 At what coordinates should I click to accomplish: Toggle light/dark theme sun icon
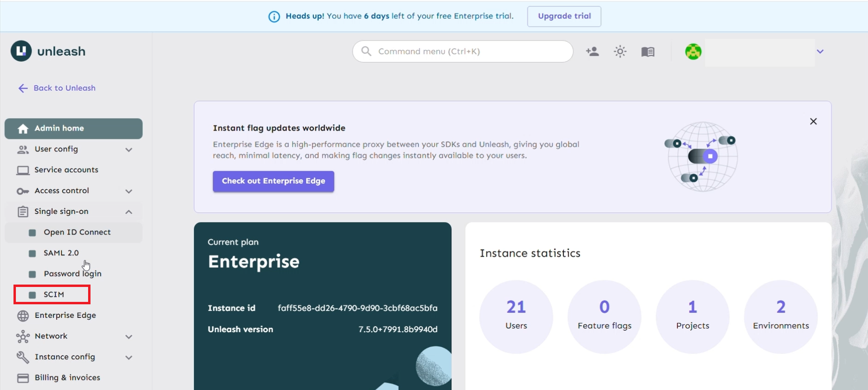pos(620,52)
